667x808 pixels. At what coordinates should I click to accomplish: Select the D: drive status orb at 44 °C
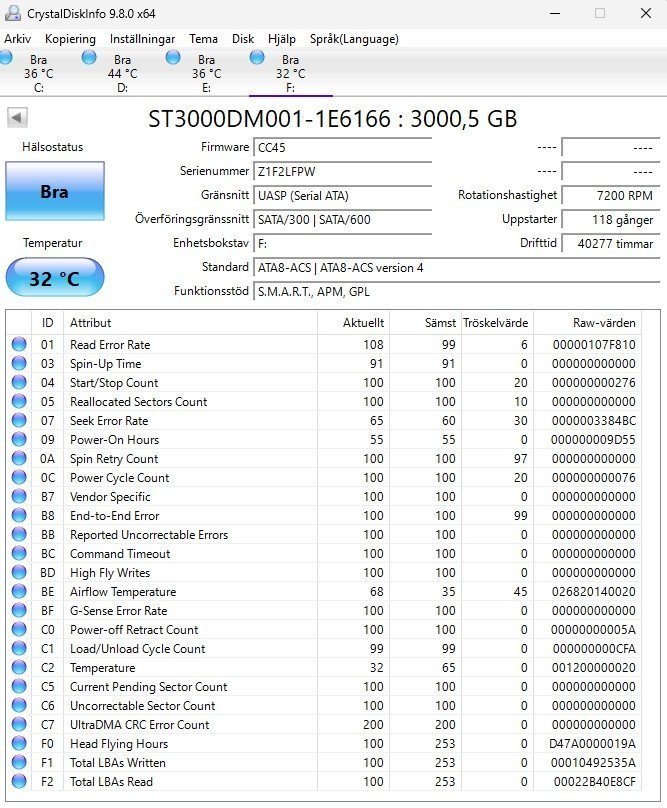tap(91, 58)
